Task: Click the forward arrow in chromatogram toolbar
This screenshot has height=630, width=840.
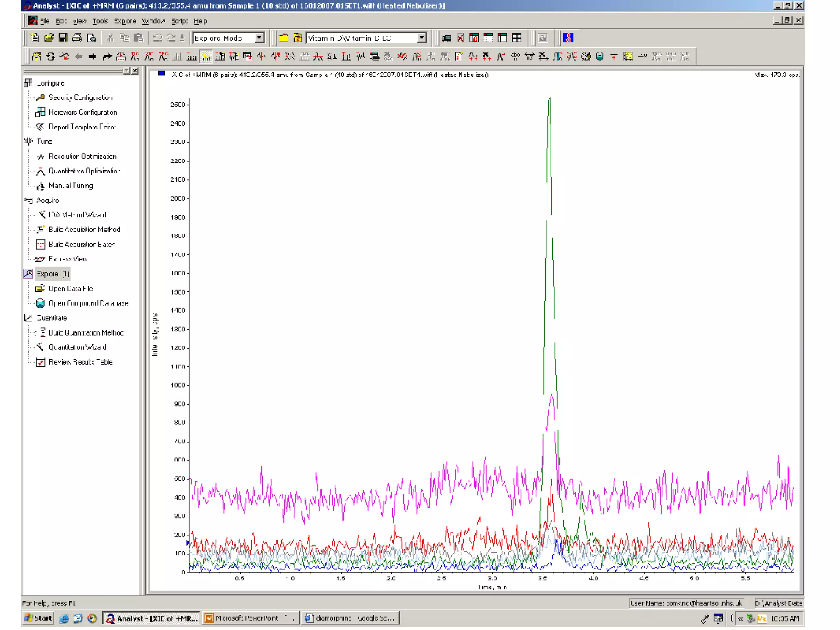Action: point(92,57)
